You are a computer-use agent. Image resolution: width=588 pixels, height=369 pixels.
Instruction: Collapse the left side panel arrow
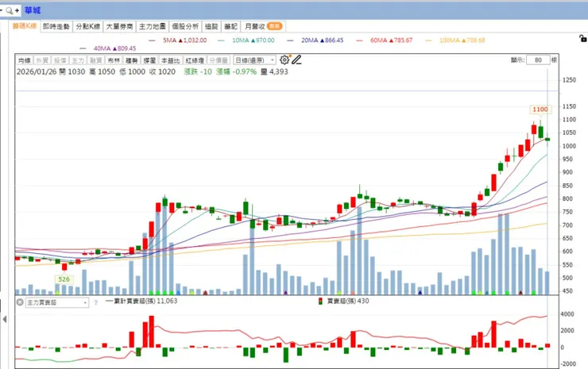(5, 319)
